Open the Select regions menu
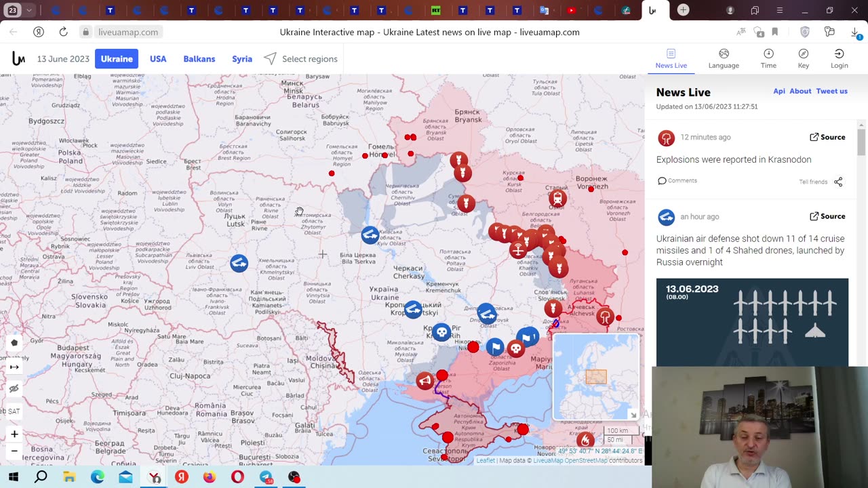Image resolution: width=868 pixels, height=488 pixels. [x=301, y=59]
